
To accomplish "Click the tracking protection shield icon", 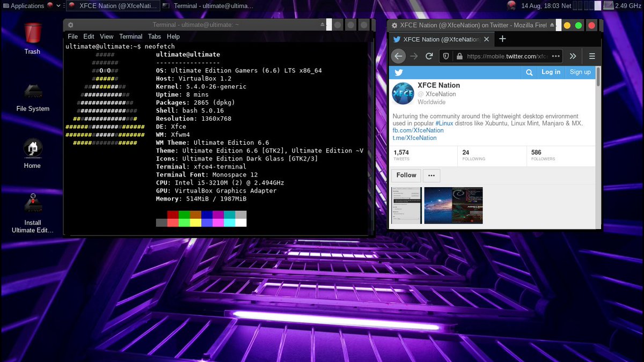I will pyautogui.click(x=445, y=56).
